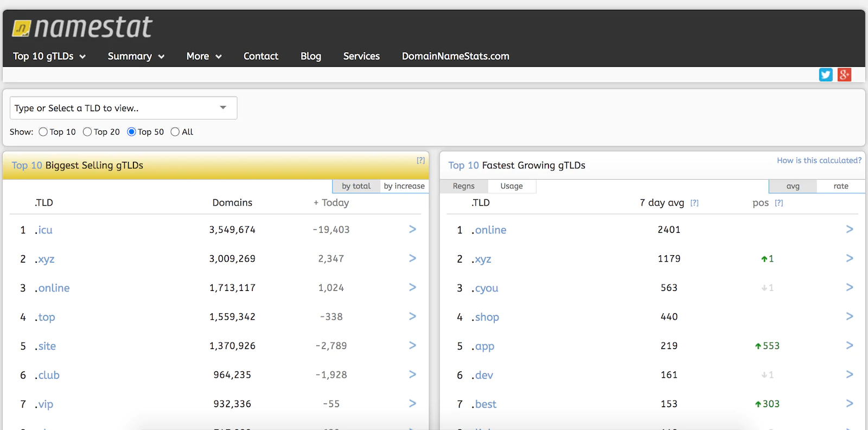
Task: Switch to the rate view tab
Action: point(840,186)
